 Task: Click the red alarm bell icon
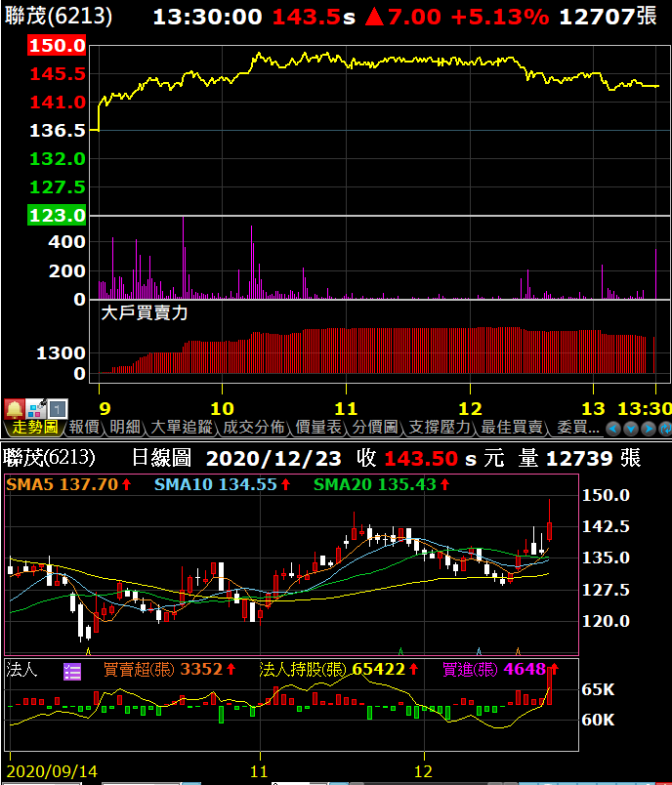pyautogui.click(x=15, y=409)
